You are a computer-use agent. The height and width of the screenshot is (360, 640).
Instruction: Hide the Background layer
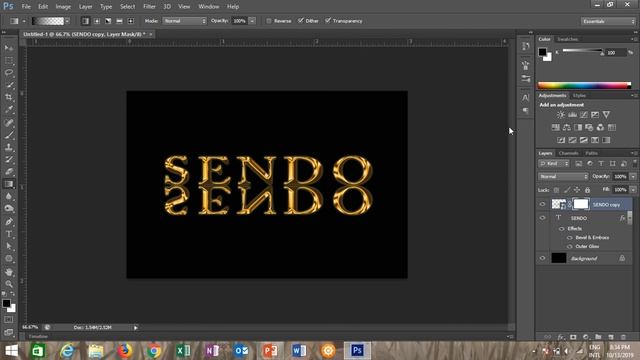542,258
